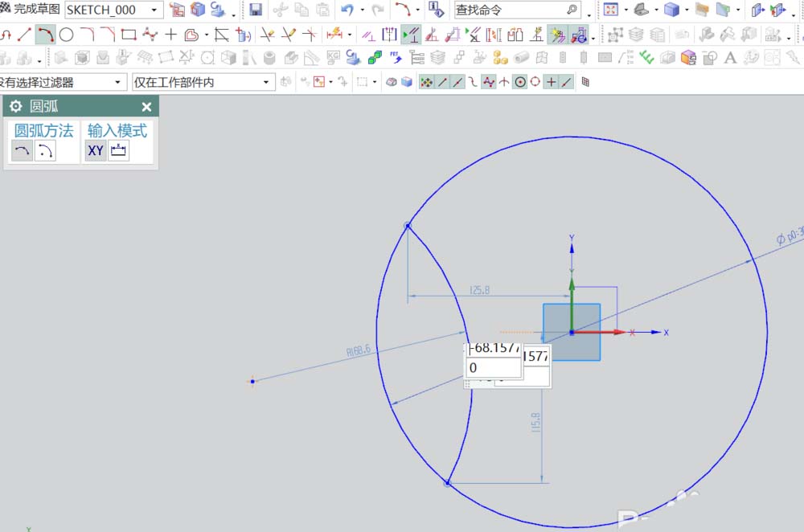The height and width of the screenshot is (532, 804).
Task: Click the Text (A) tool icon
Action: click(730, 58)
